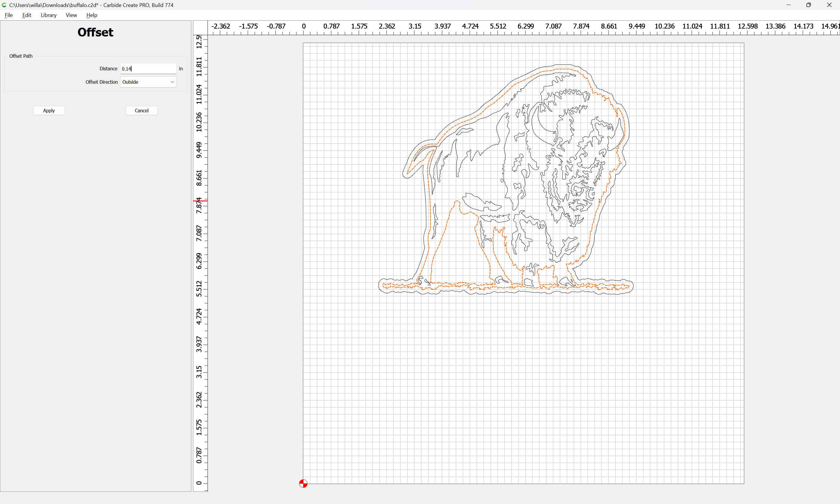Click the 0 mark on horizontal ruler

(x=304, y=26)
